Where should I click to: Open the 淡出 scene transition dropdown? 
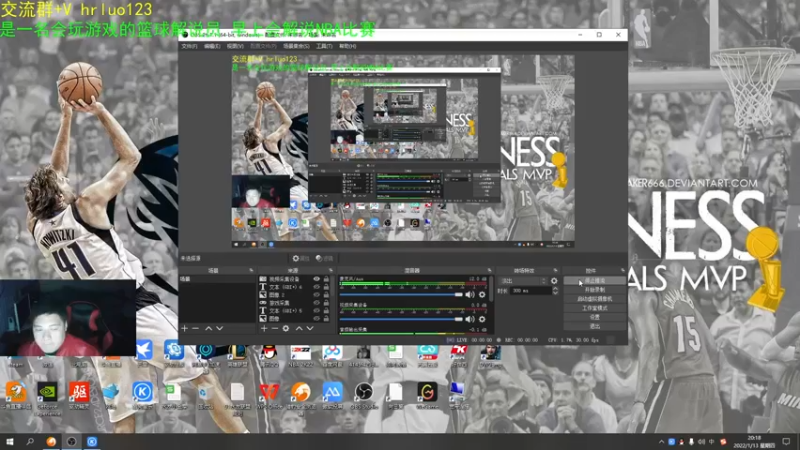tap(523, 281)
